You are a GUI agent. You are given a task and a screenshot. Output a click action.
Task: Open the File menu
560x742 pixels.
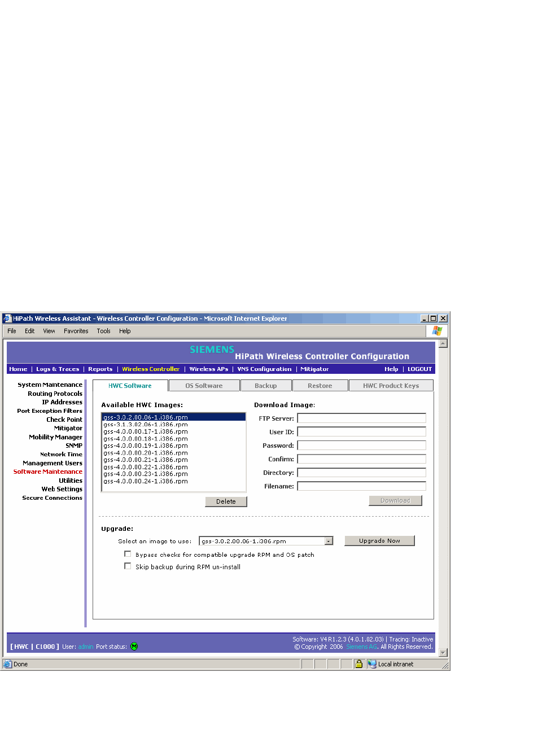click(12, 331)
